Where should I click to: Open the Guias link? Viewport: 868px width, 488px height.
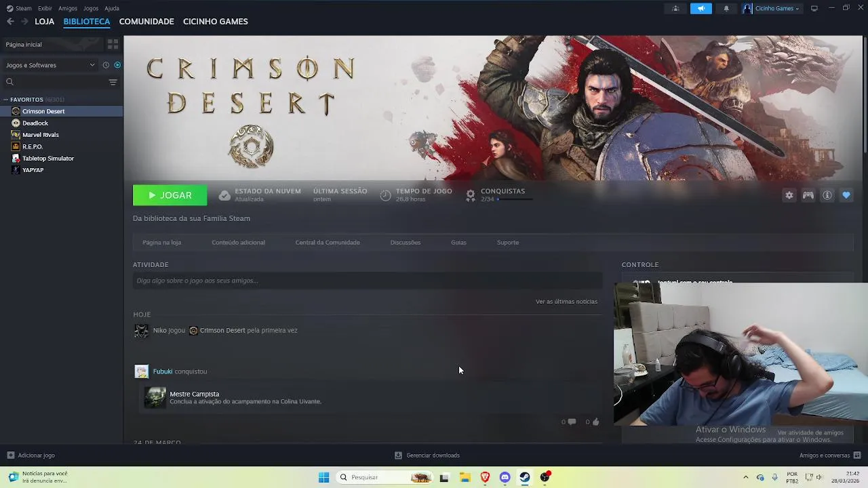458,243
